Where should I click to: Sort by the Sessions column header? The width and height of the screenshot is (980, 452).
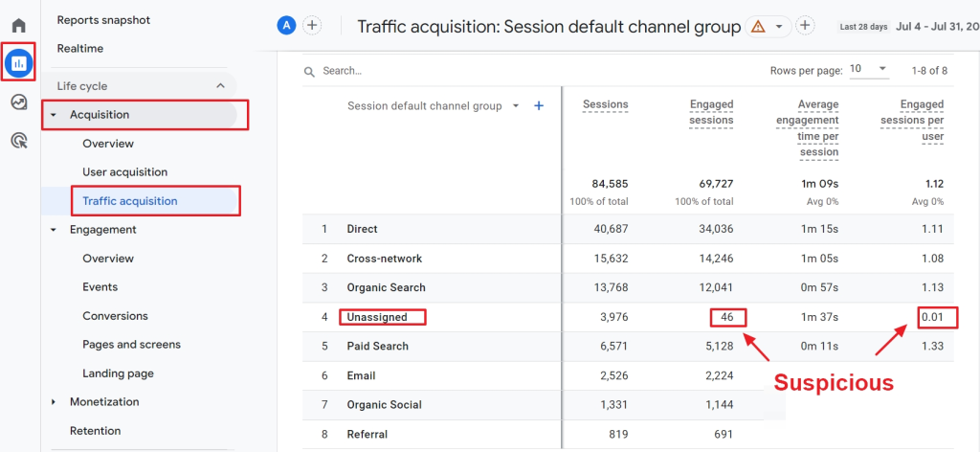(606, 104)
